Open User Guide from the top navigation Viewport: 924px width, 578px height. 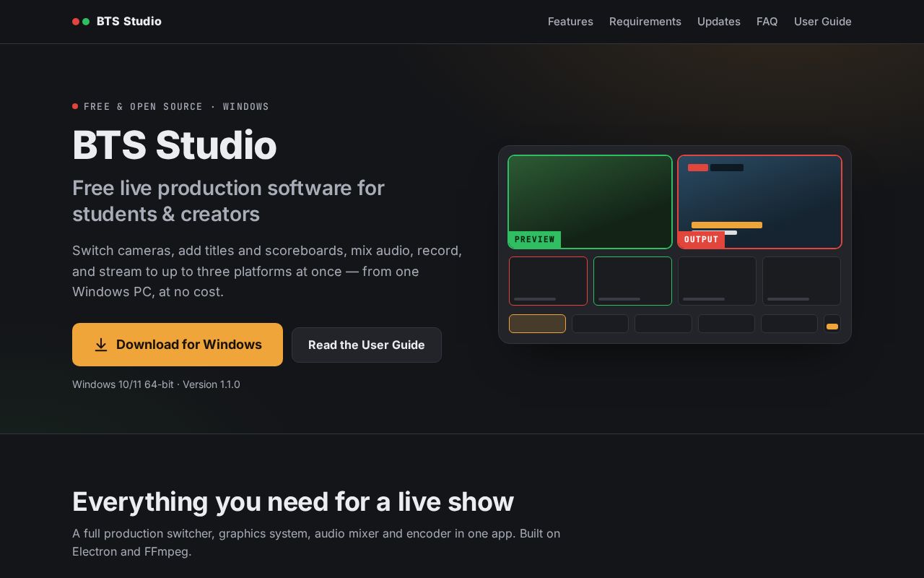[x=823, y=22]
